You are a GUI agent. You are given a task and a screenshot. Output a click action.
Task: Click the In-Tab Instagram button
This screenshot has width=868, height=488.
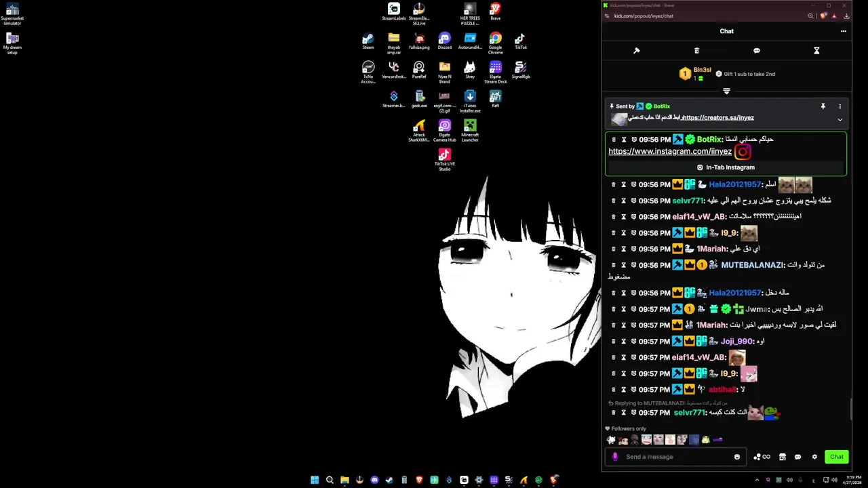click(726, 167)
